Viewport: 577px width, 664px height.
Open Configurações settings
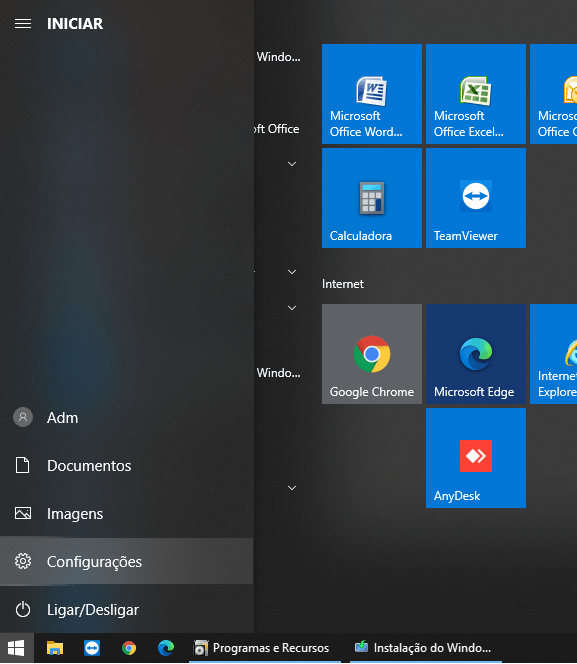tap(127, 561)
